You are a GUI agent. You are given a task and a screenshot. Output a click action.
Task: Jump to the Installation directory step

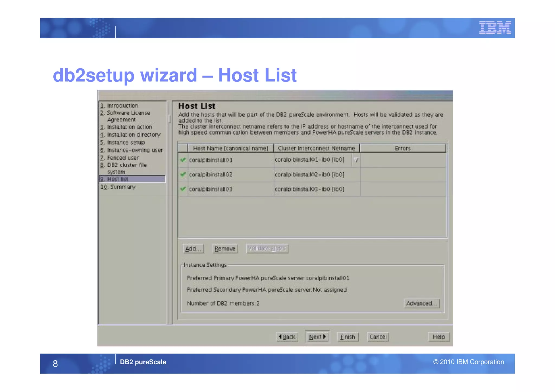[x=130, y=134]
